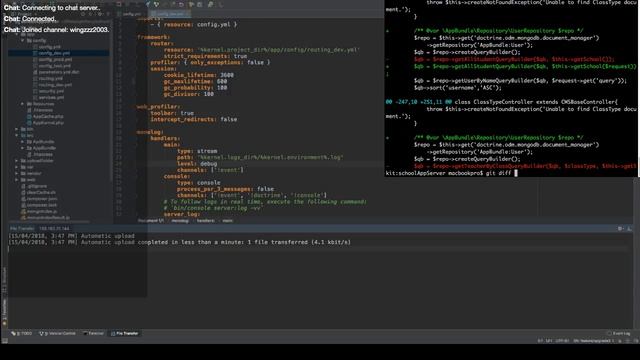Click main in the YAML breadcrumb

227,221
